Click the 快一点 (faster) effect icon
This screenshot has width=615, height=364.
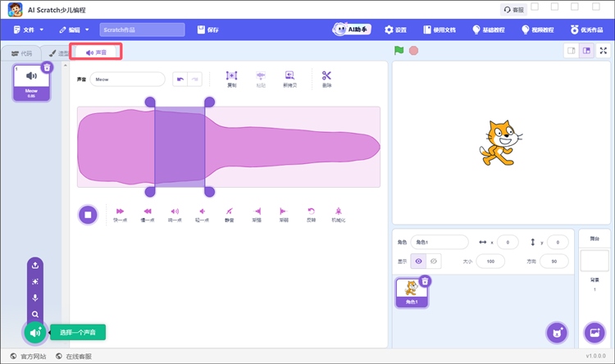120,212
